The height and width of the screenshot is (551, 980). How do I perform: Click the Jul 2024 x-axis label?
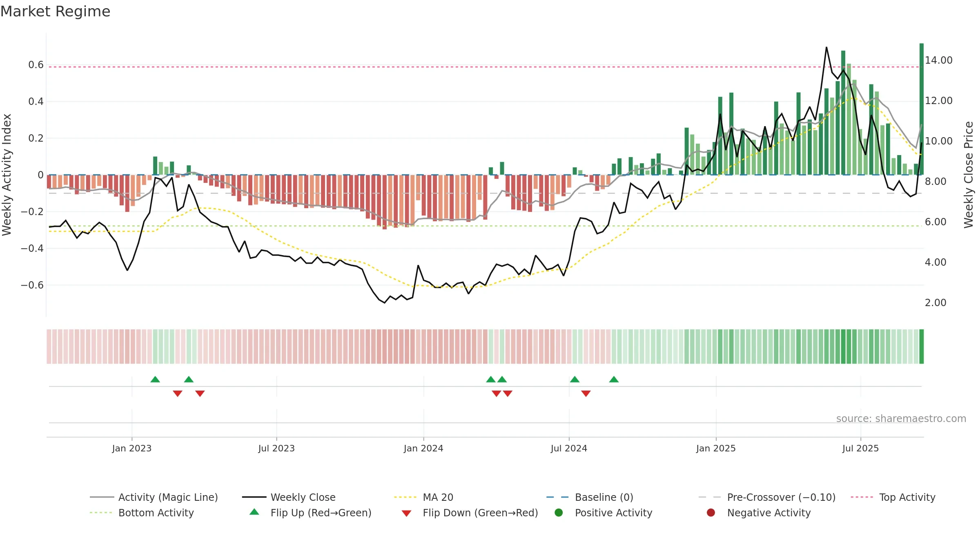point(569,449)
